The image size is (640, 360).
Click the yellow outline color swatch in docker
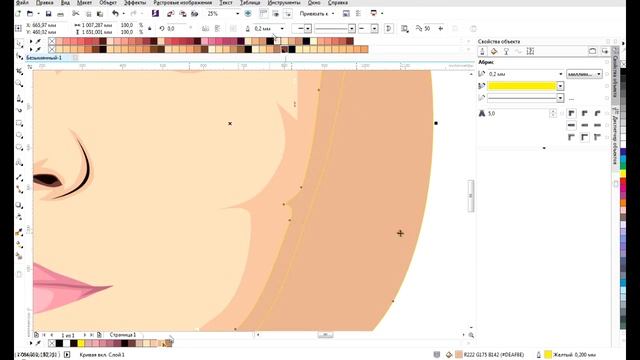pyautogui.click(x=522, y=86)
